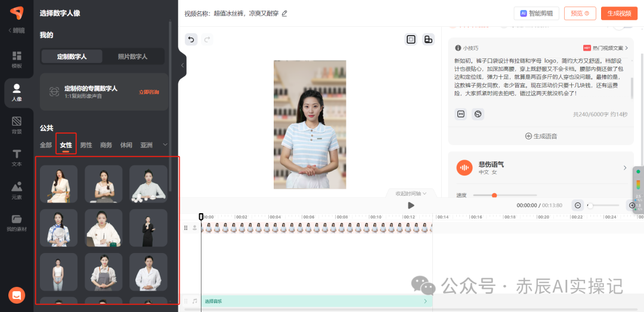Select avatar in blue qipao holding fan
The image size is (644, 312).
pos(58,228)
